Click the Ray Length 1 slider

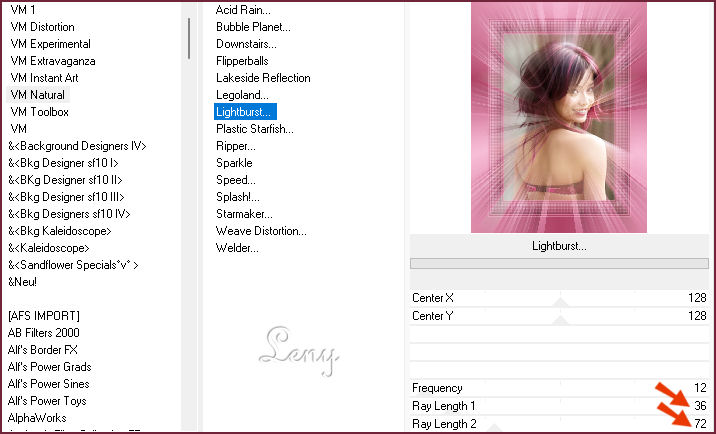(x=560, y=405)
